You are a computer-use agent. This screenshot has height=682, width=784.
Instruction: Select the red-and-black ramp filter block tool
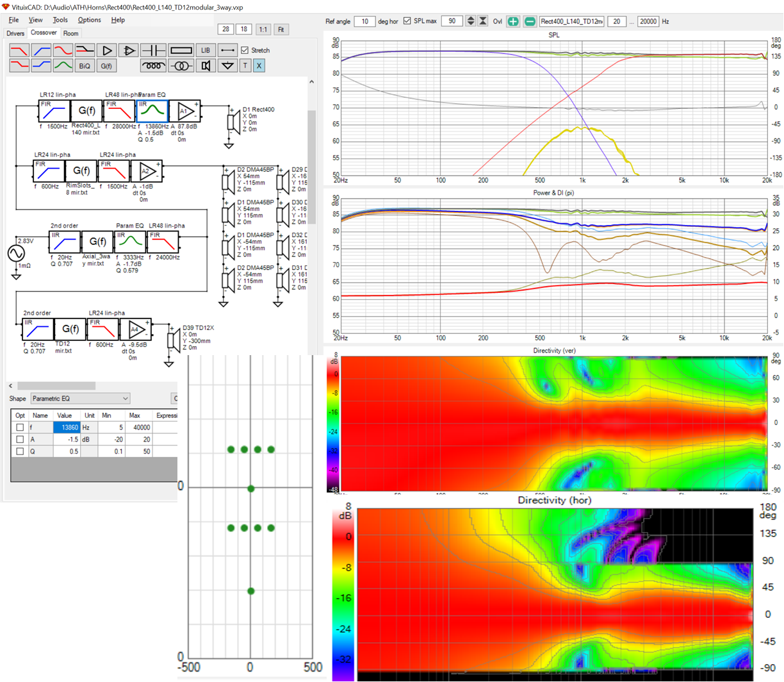(85, 50)
